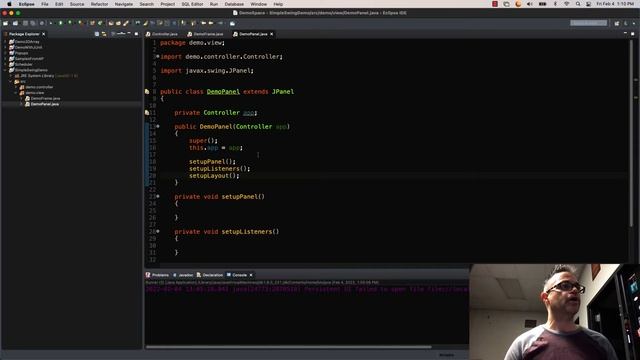Open the Source menu
Image resolution: width=640 pixels, height=360 pixels.
[77, 4]
